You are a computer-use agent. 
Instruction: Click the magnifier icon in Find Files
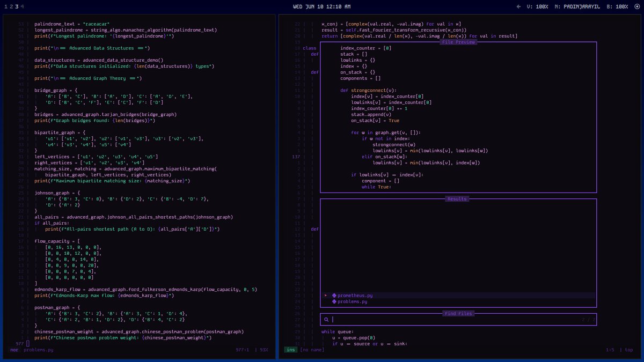coord(326,320)
